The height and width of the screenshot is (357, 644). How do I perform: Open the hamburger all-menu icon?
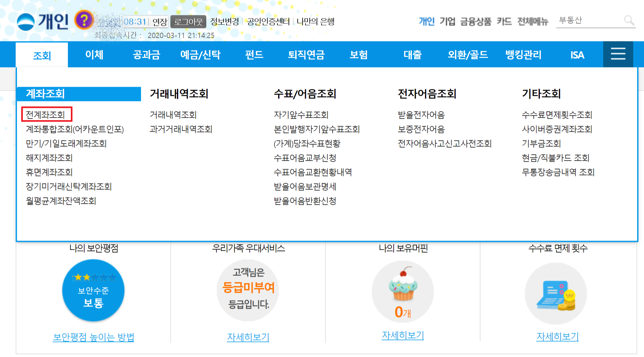coord(618,54)
